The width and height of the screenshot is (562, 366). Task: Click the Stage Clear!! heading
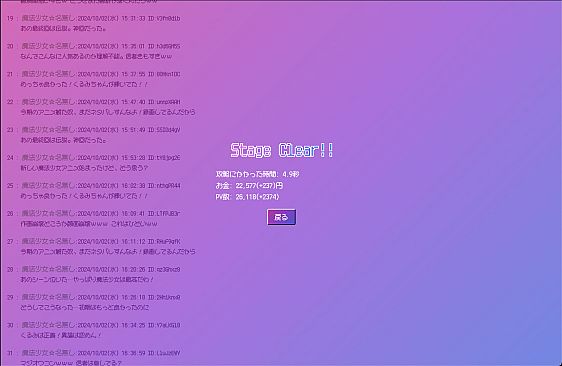(x=282, y=150)
